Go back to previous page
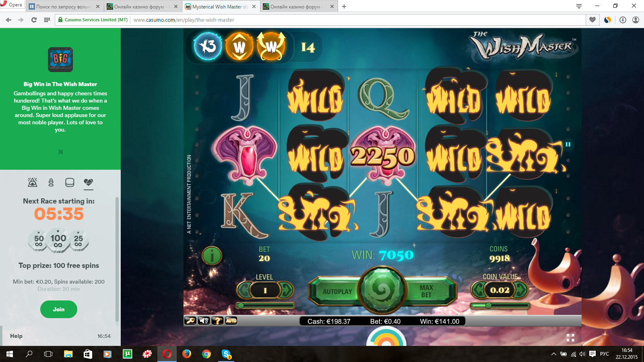 8,20
